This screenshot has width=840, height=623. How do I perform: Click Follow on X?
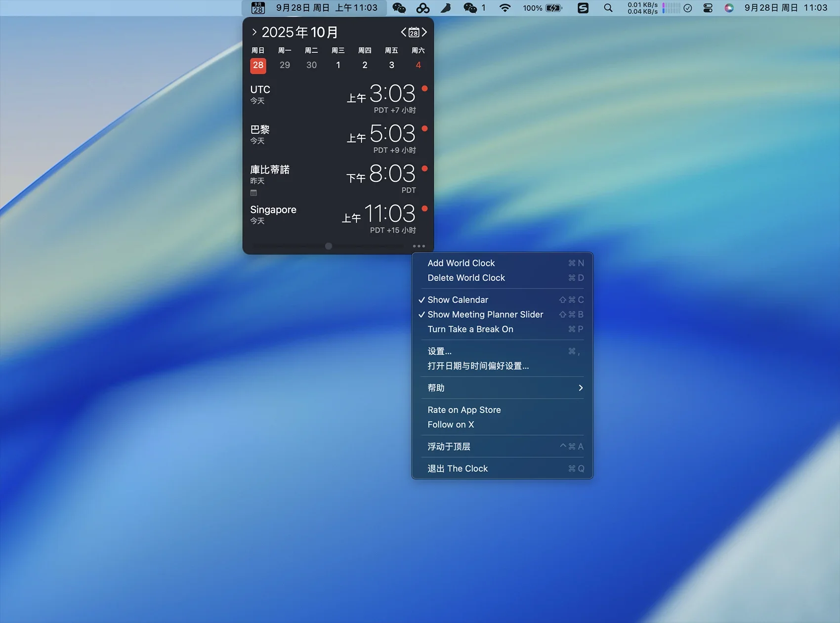(x=502, y=424)
